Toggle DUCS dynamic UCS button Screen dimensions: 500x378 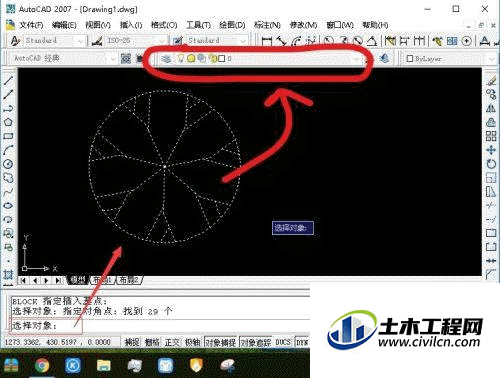(x=283, y=342)
